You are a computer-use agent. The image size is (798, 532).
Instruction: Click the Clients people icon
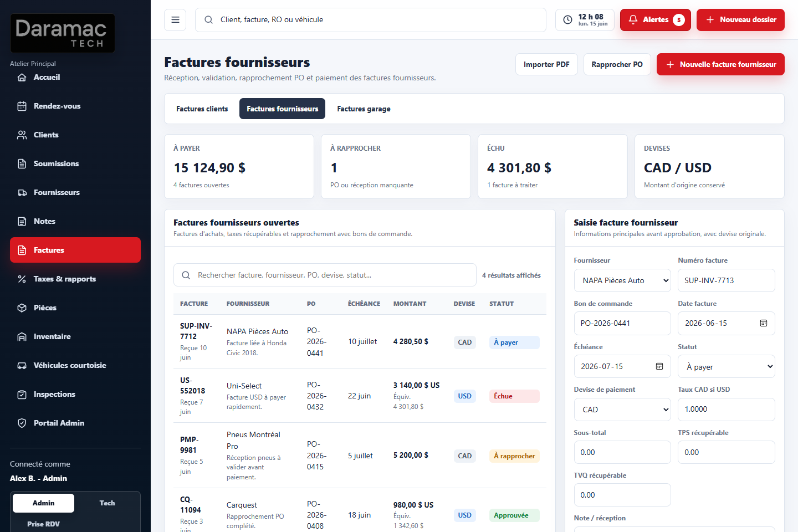(x=22, y=135)
